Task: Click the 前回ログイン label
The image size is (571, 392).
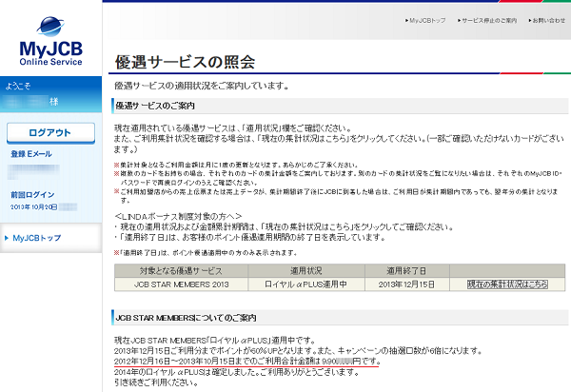Action: coord(32,195)
